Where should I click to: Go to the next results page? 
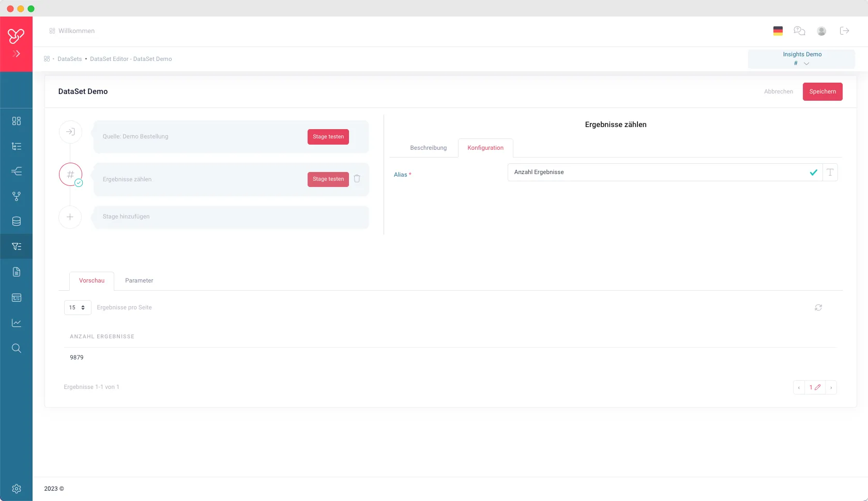[x=831, y=387]
